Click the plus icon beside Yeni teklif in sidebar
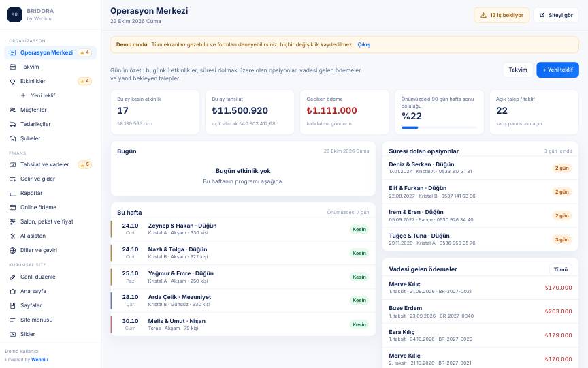The width and height of the screenshot is (588, 368). [23, 95]
